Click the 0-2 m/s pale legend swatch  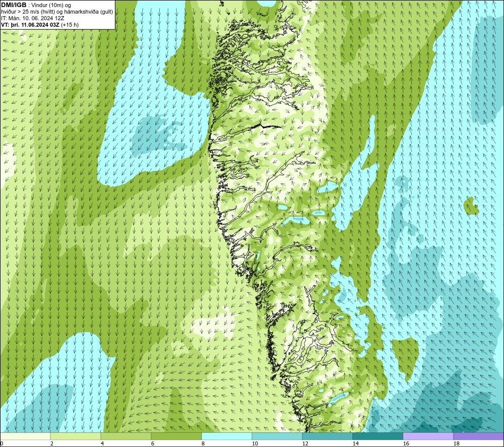pos(25,436)
